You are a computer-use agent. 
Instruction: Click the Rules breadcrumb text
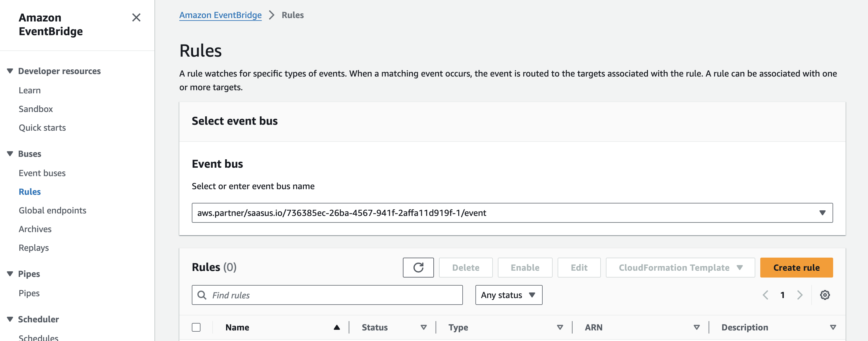tap(292, 15)
